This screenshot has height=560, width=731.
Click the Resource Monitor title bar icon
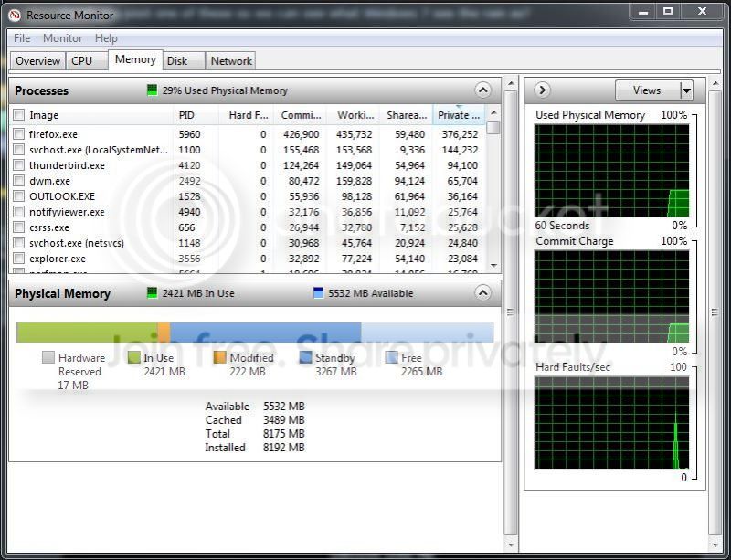[x=15, y=16]
